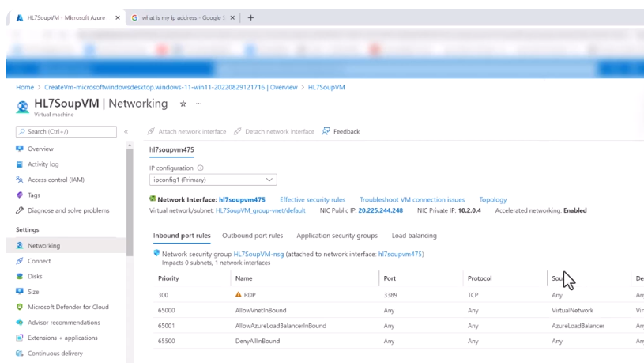The height and width of the screenshot is (363, 644).
Task: Open Effective security rules link
Action: 313,200
